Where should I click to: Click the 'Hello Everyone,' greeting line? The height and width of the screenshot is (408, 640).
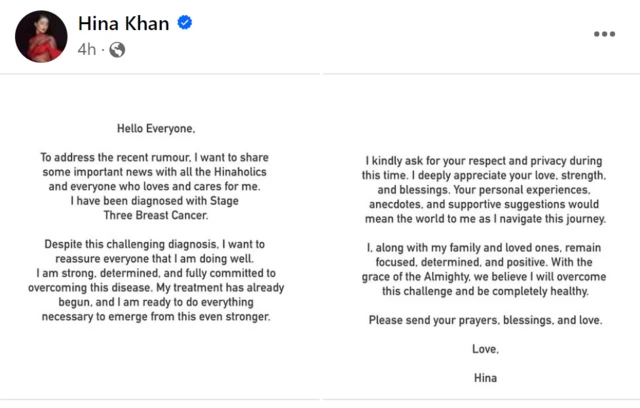160,128
